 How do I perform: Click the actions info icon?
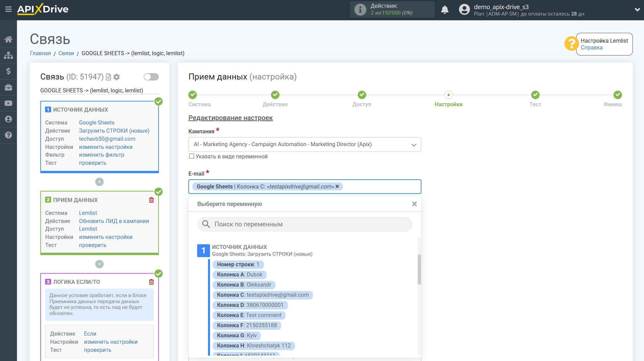[360, 9]
